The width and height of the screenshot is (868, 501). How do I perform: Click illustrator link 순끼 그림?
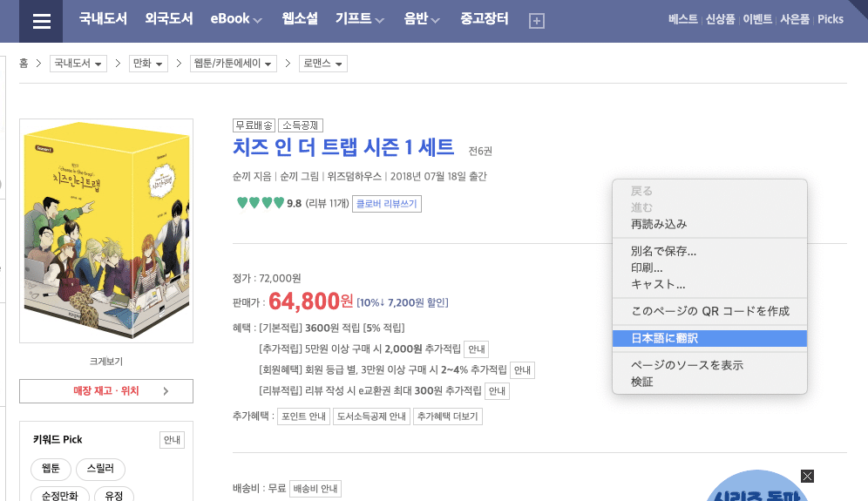point(300,177)
